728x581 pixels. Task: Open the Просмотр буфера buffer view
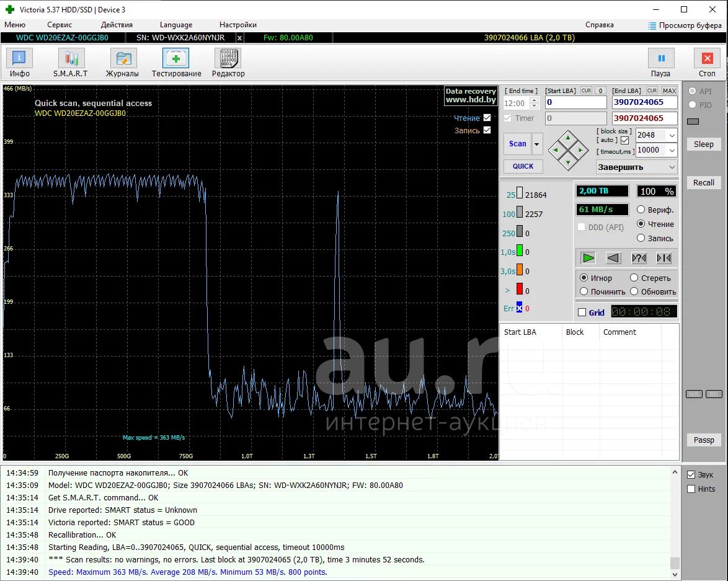[x=685, y=25]
